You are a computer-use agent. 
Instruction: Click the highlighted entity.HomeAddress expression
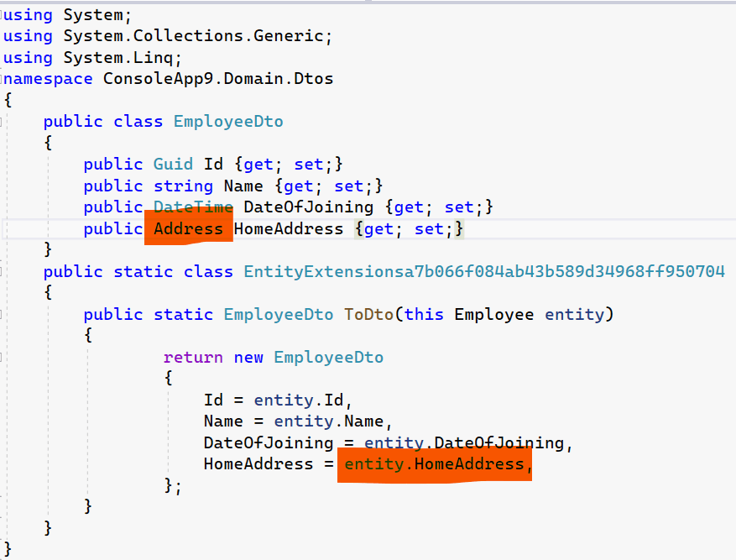434,464
